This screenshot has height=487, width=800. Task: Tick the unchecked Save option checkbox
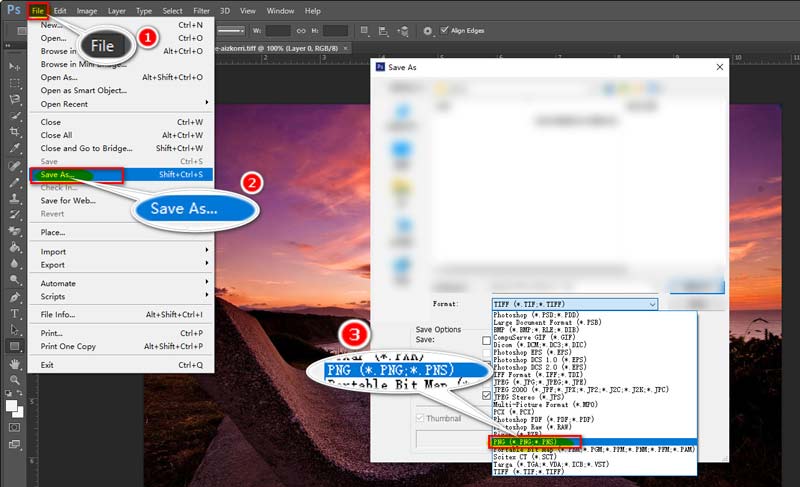[x=486, y=340]
